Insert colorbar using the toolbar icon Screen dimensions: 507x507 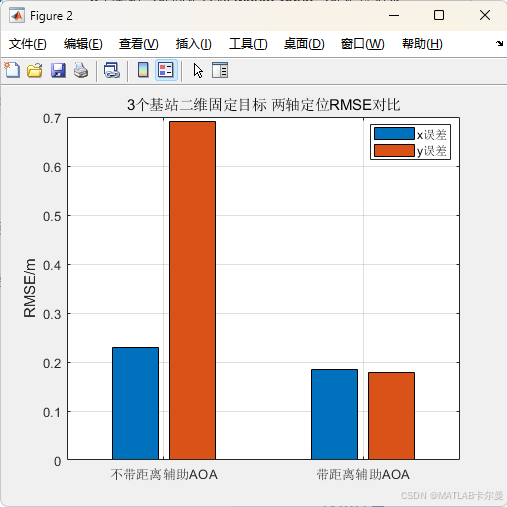pyautogui.click(x=143, y=70)
